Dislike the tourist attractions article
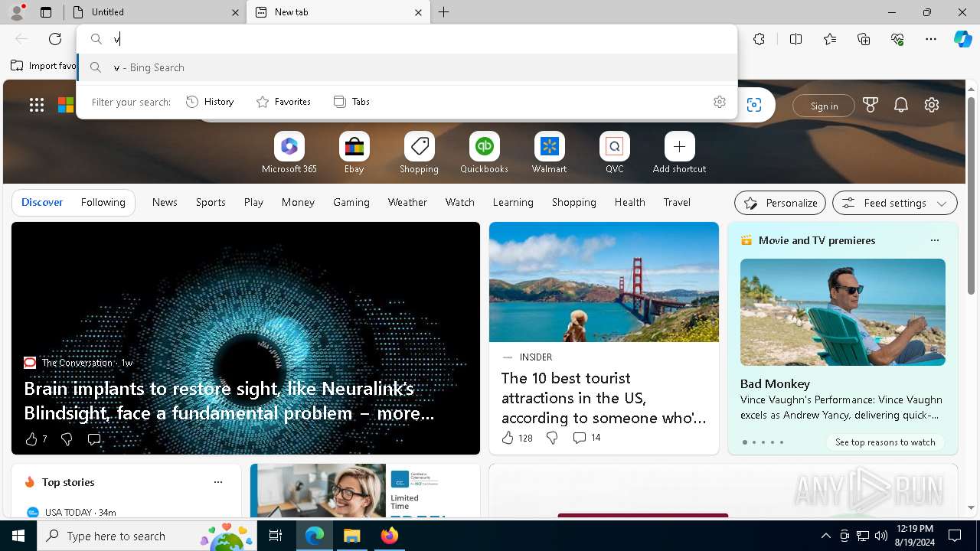Viewport: 980px width, 551px height. pos(552,438)
